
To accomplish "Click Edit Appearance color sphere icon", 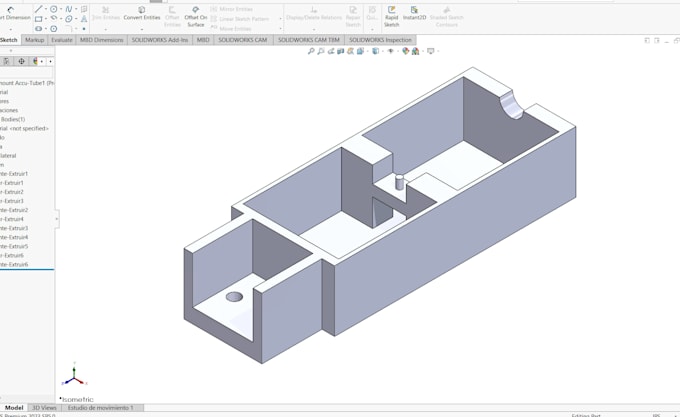I will coord(405,51).
